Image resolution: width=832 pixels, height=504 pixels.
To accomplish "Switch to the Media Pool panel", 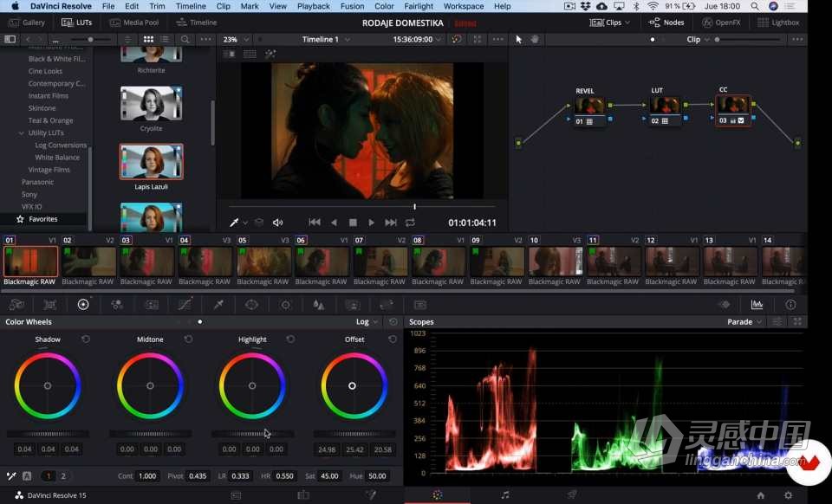I will point(134,23).
